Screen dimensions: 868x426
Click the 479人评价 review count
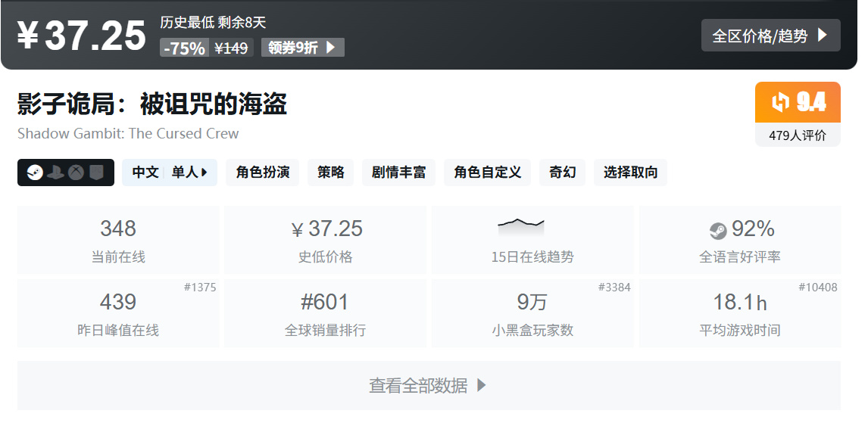798,135
